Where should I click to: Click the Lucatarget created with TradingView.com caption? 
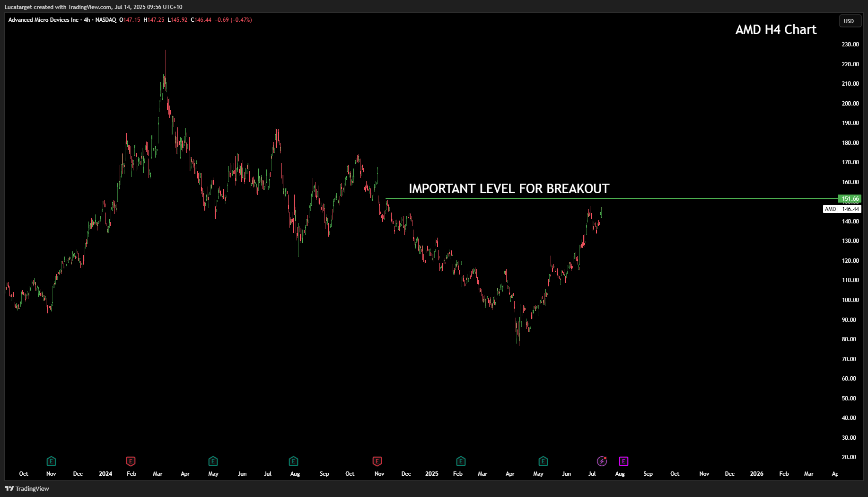click(x=93, y=7)
